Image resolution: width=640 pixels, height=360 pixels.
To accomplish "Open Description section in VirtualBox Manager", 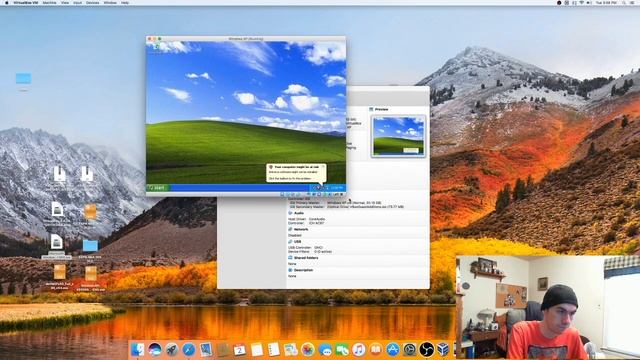I will click(x=303, y=270).
